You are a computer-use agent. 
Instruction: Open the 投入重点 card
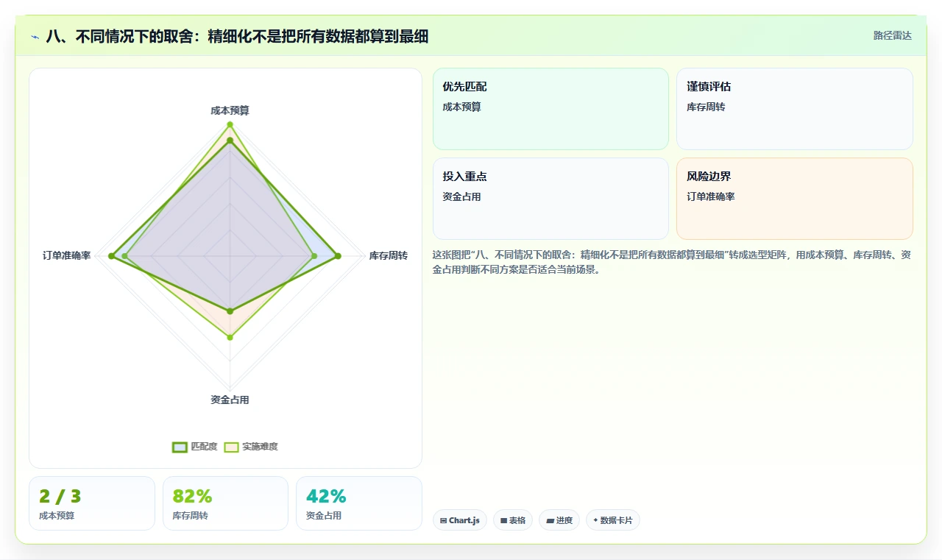tap(550, 199)
